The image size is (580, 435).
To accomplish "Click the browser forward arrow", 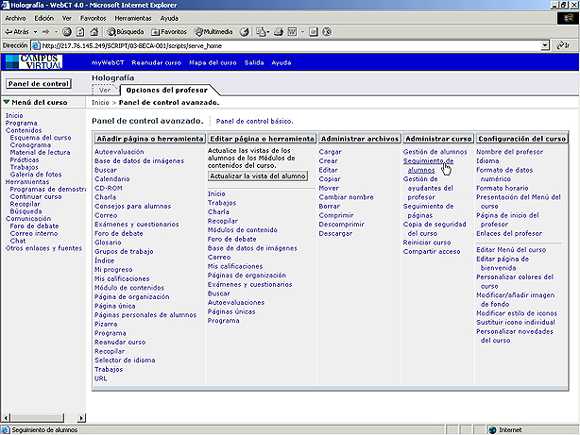I will point(46,32).
